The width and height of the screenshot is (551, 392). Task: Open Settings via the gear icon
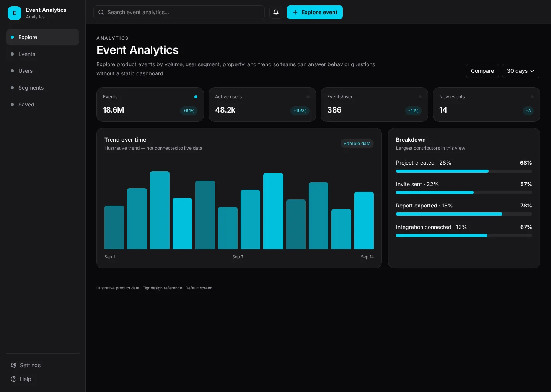pos(14,365)
